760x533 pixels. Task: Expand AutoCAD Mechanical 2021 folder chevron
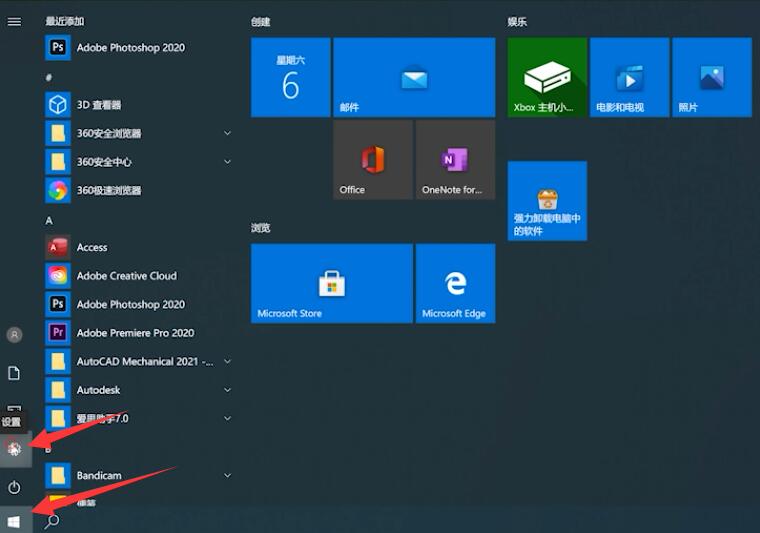pos(227,362)
